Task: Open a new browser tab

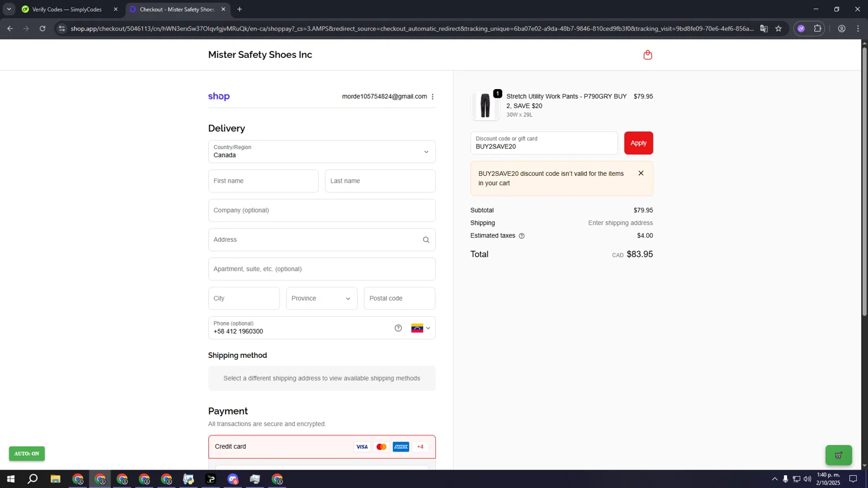Action: [240, 9]
